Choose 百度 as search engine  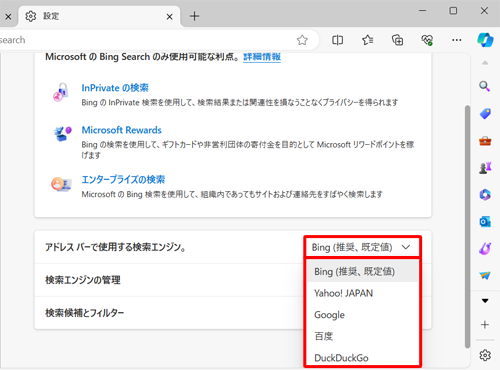tap(362, 336)
